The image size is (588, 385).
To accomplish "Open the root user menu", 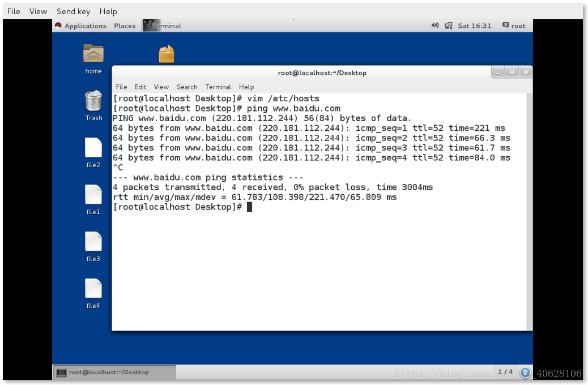I will click(x=514, y=25).
